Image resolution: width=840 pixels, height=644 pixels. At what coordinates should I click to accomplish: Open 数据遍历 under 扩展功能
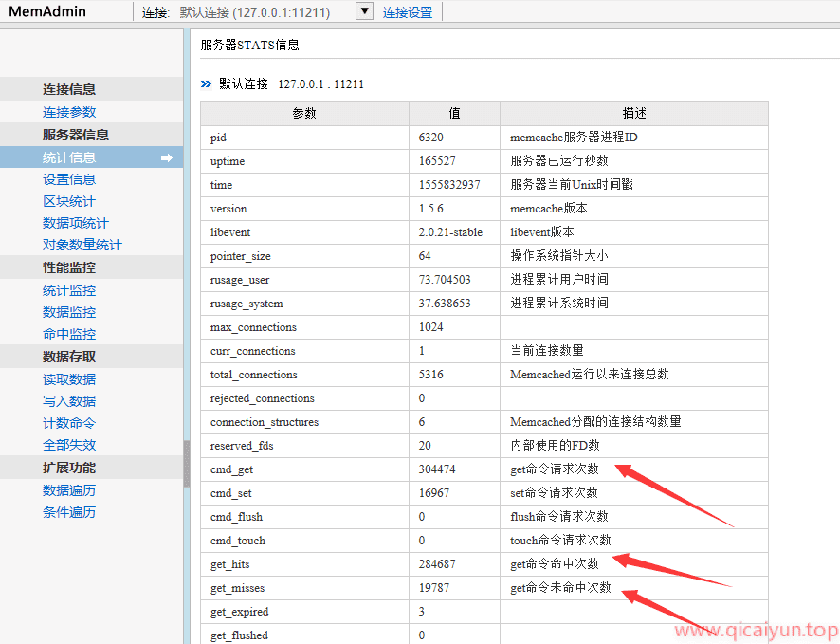(69, 490)
